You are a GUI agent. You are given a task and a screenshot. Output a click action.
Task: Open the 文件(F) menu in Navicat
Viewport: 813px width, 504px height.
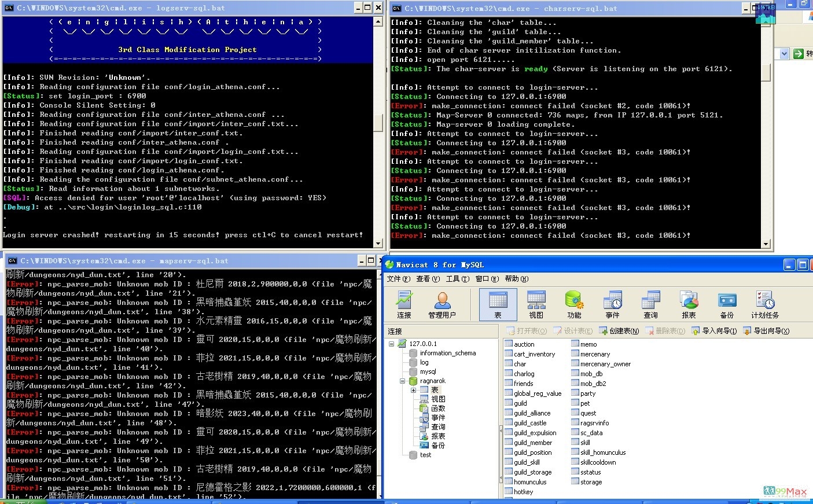399,279
